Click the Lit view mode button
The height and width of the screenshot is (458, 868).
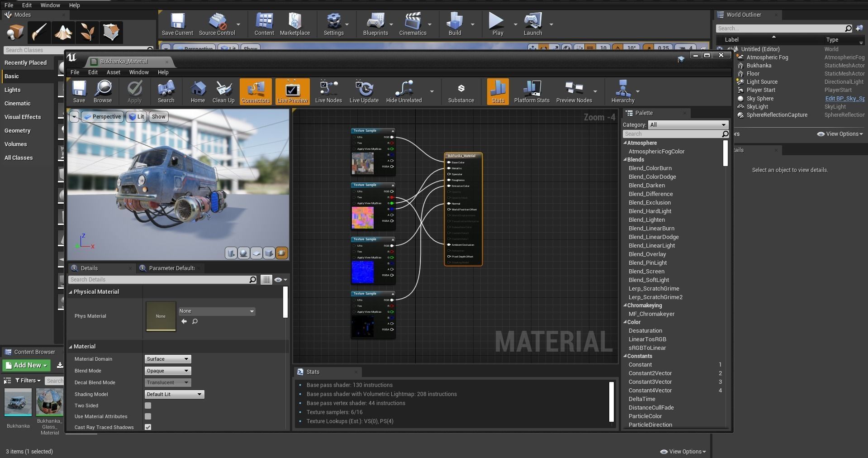pos(137,117)
